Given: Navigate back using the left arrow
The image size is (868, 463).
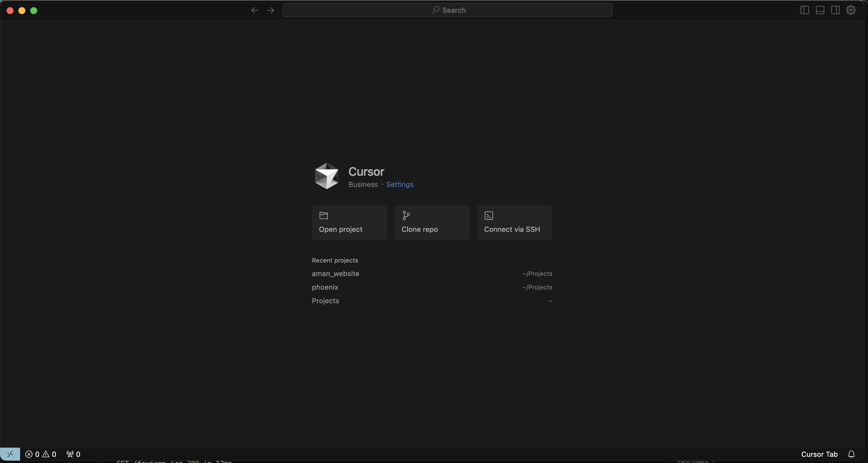Looking at the screenshot, I should tap(255, 10).
